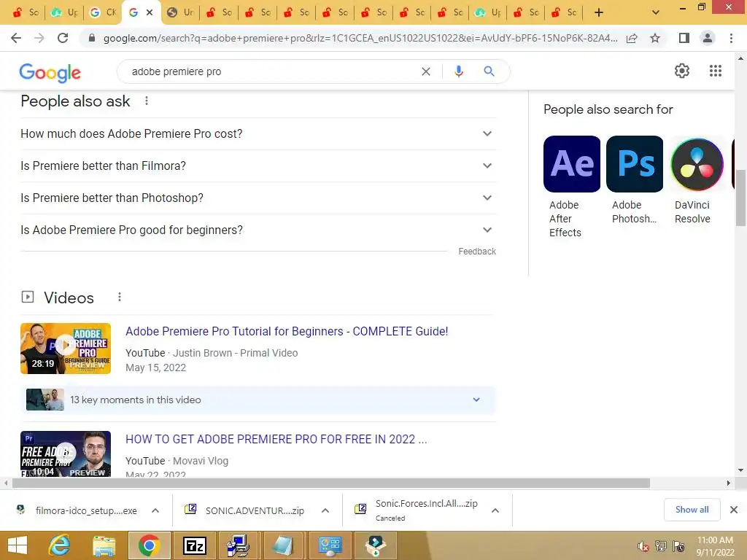This screenshot has height=560, width=747.
Task: Click the taskbar clock 11:00 AM
Action: (x=715, y=540)
